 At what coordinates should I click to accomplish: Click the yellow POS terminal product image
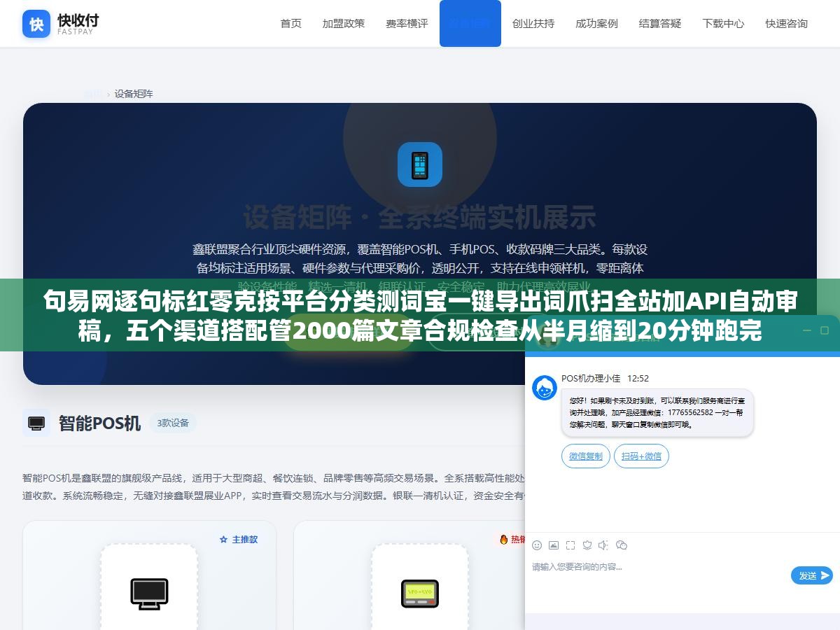pos(420,594)
